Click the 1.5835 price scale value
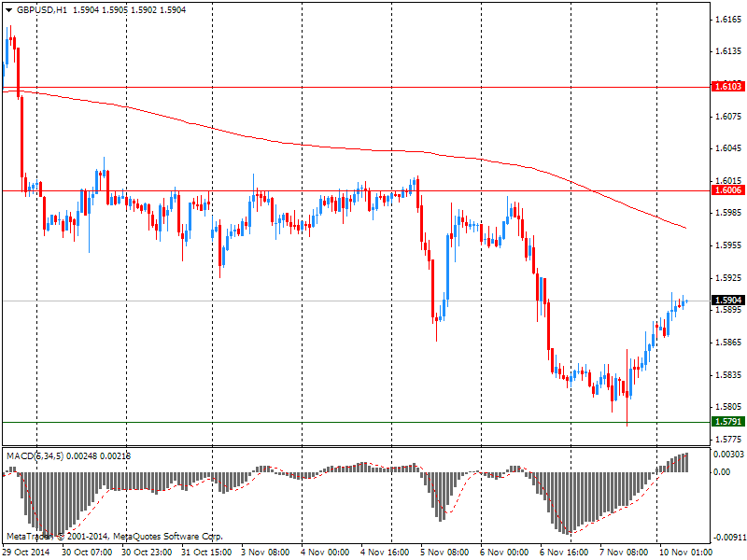 click(x=728, y=375)
